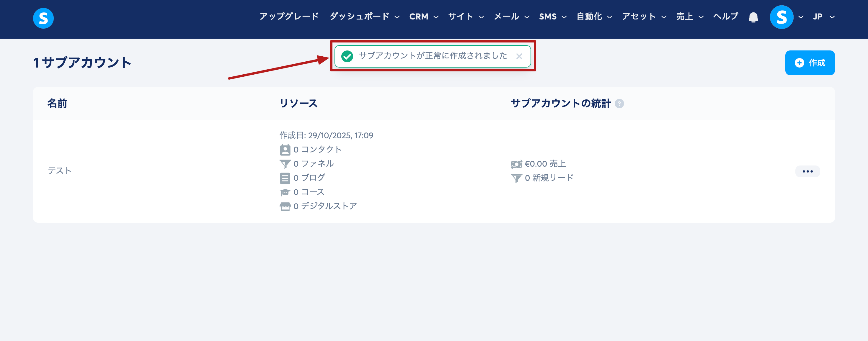Select the テスト sub-account name
This screenshot has width=868, height=341.
(x=60, y=171)
